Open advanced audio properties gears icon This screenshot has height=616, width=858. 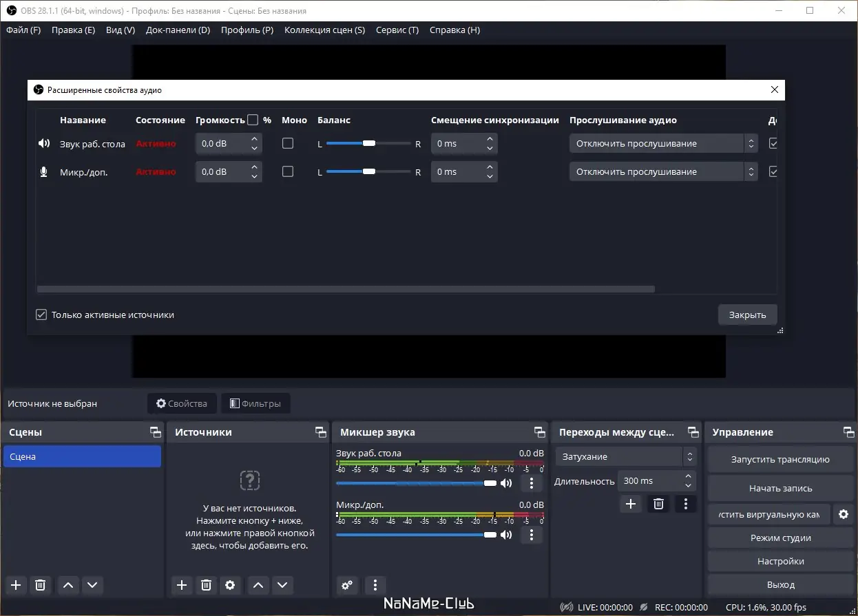347,585
